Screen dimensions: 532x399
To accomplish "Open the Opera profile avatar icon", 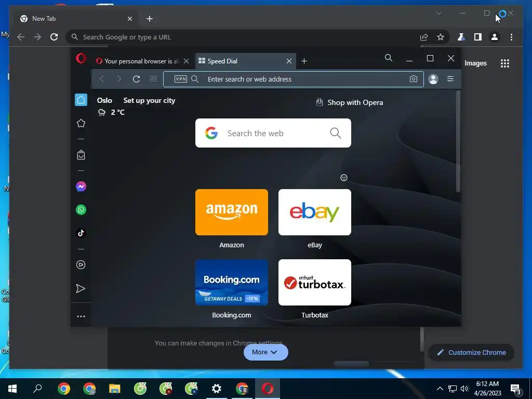I will pyautogui.click(x=433, y=79).
